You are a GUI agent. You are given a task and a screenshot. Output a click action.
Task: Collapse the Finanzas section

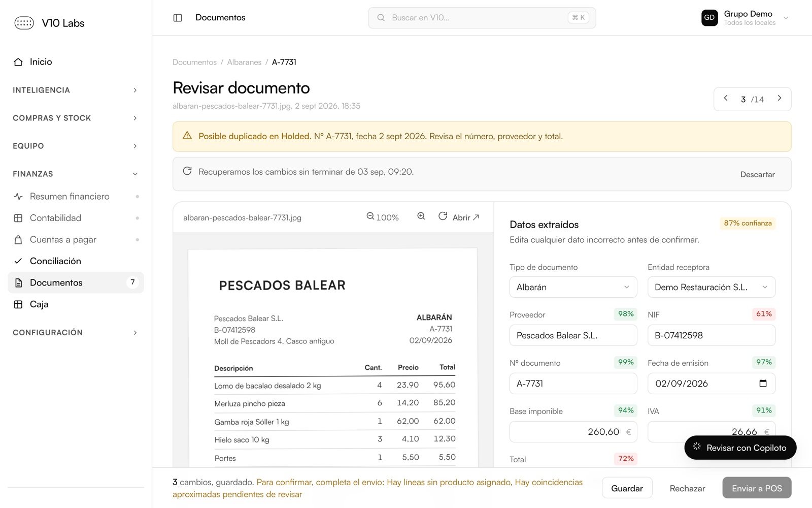click(76, 174)
